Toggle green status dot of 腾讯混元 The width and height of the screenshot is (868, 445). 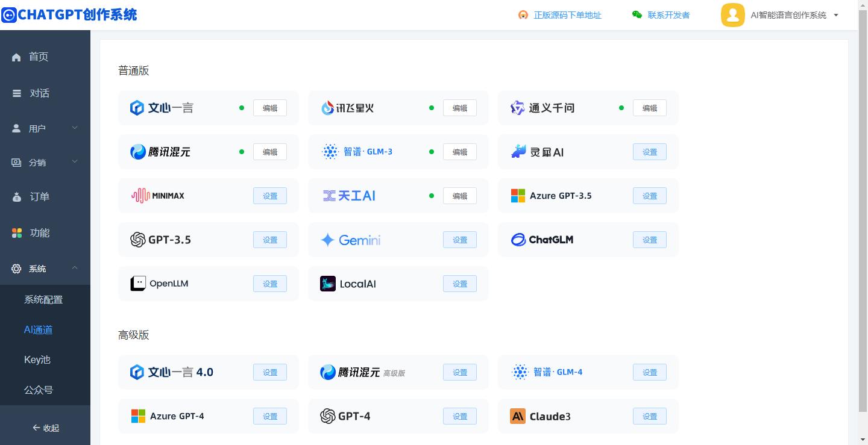tap(242, 152)
